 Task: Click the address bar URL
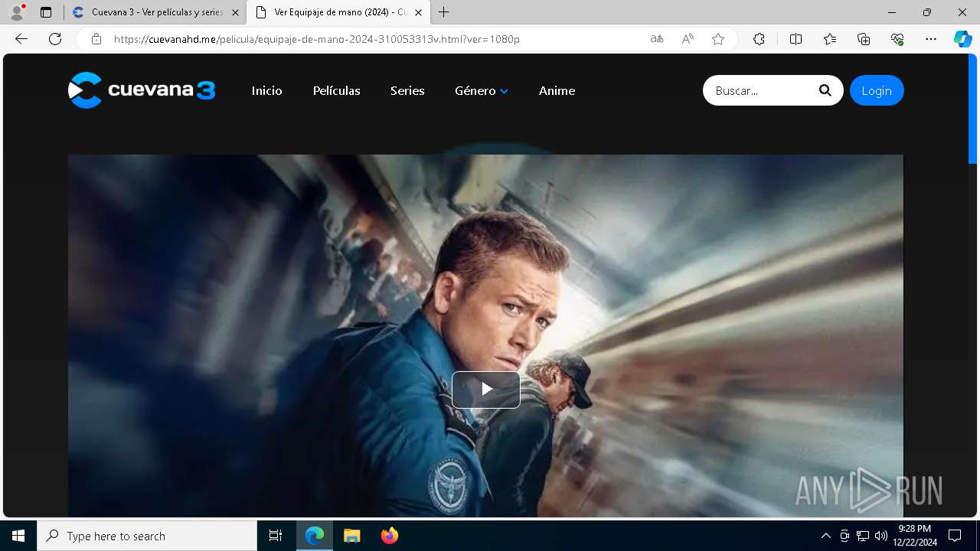coord(317,39)
